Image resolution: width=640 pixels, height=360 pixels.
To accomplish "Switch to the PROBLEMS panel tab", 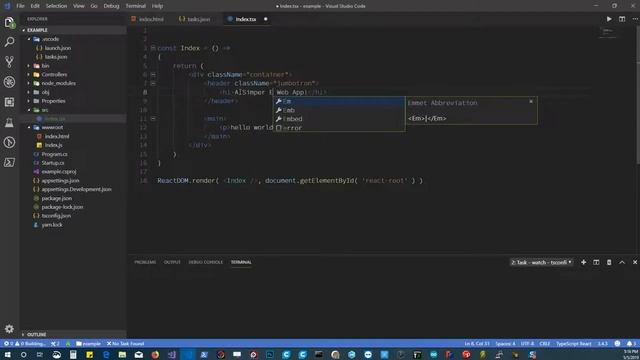I will click(145, 262).
